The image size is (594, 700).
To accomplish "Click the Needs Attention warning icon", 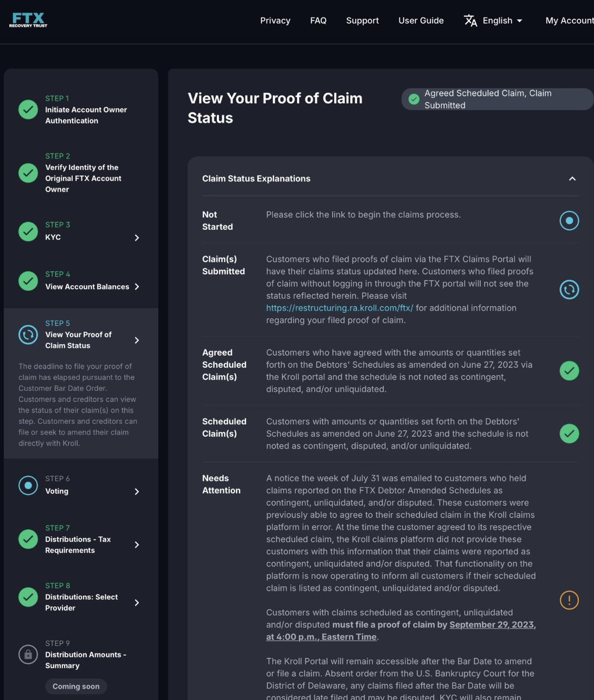I will 570,600.
